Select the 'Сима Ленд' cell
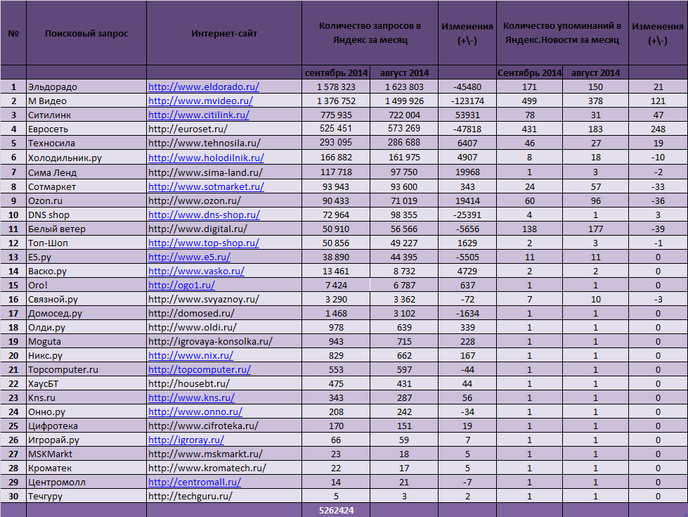Screen dimensions: 688x517 tap(86, 172)
